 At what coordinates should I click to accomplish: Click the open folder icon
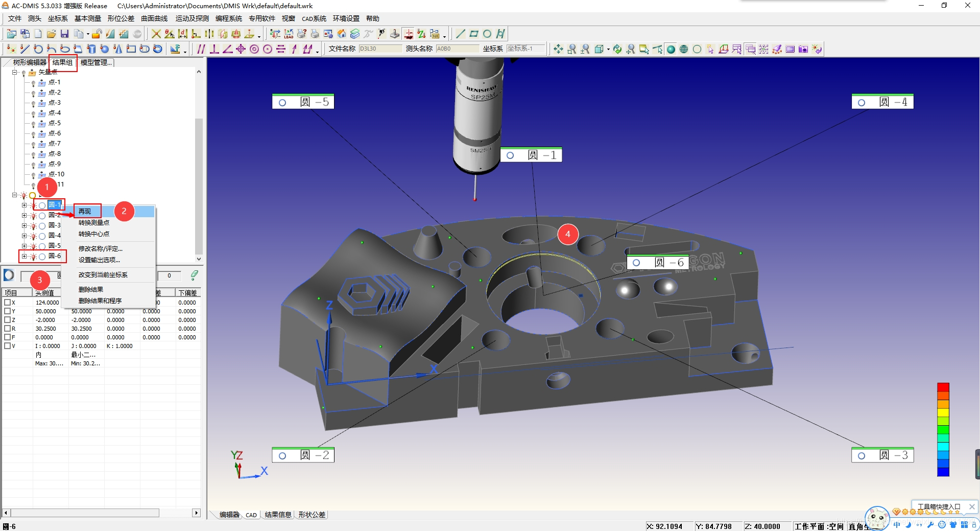pos(51,34)
